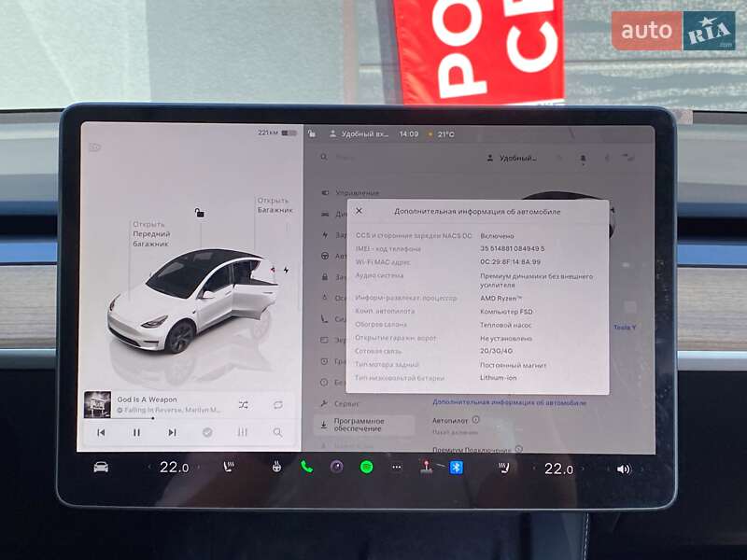Tap the Wi-Fi MAC address value
The image size is (747, 560).
tap(510, 262)
